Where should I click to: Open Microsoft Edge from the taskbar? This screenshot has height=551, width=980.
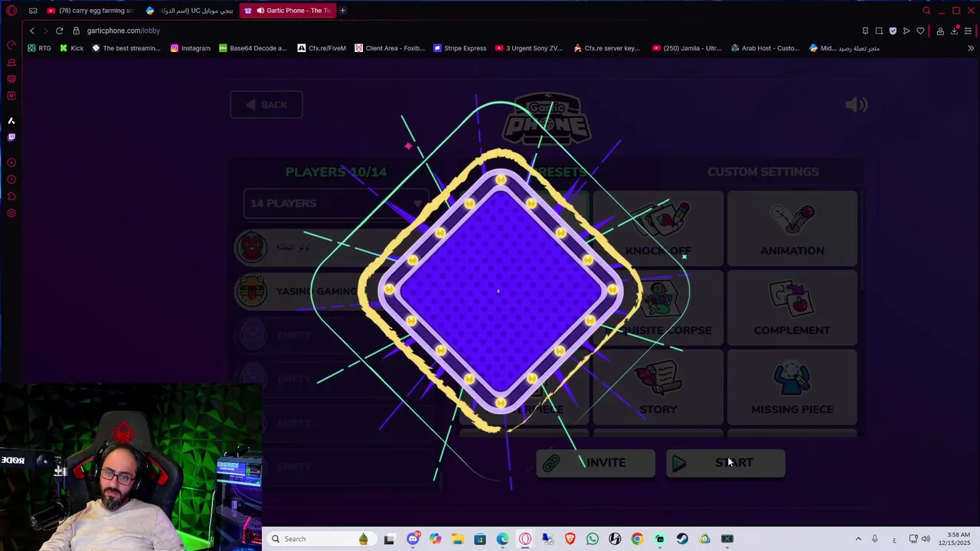tap(502, 539)
